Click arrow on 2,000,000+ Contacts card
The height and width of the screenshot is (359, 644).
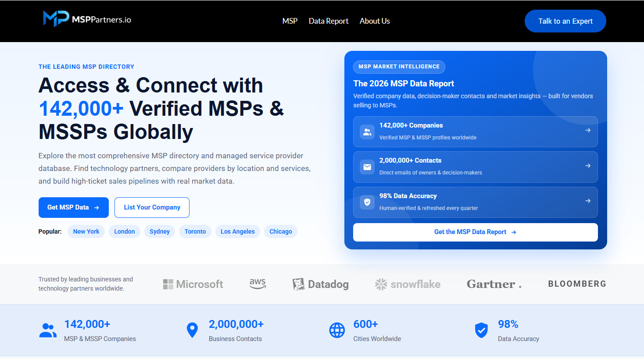[588, 166]
